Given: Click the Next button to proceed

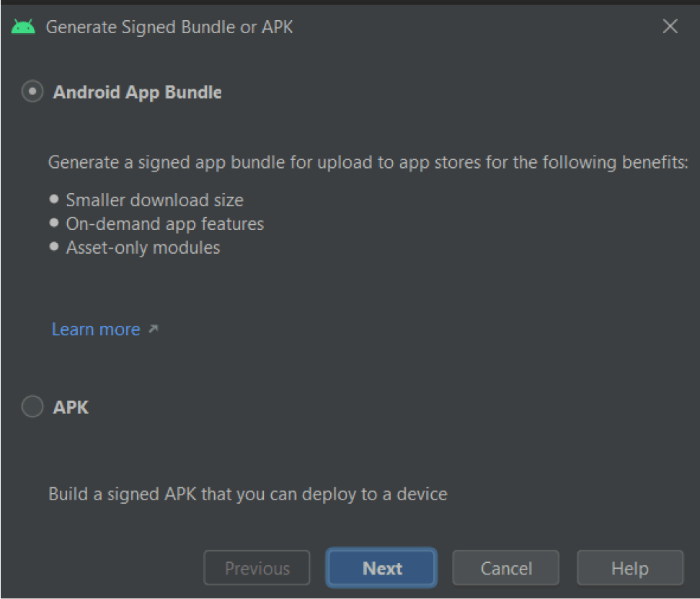Looking at the screenshot, I should click(381, 567).
